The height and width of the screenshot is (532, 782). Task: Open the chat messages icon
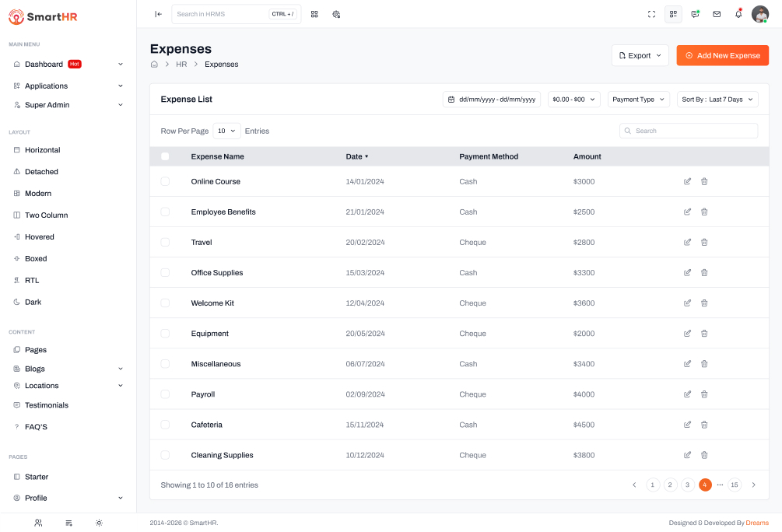pos(695,14)
